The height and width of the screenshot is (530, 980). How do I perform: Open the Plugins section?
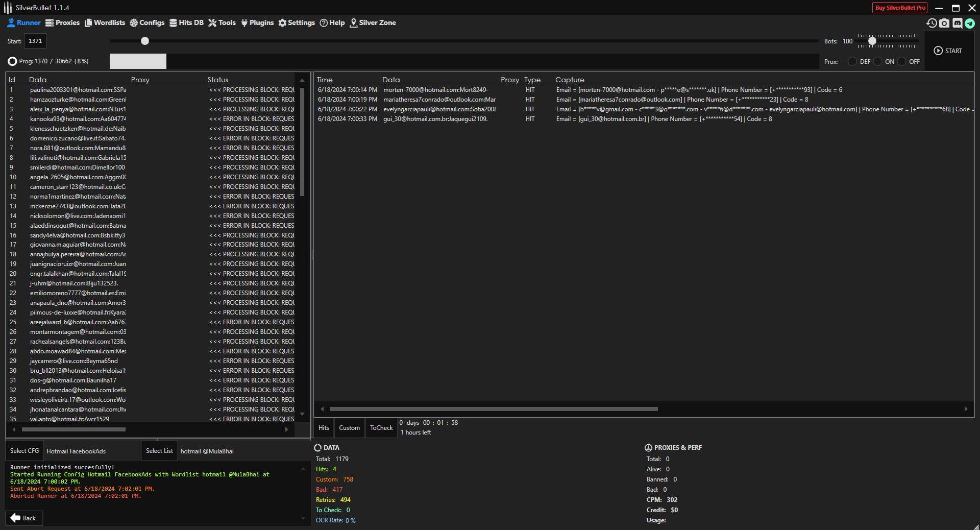tap(257, 22)
